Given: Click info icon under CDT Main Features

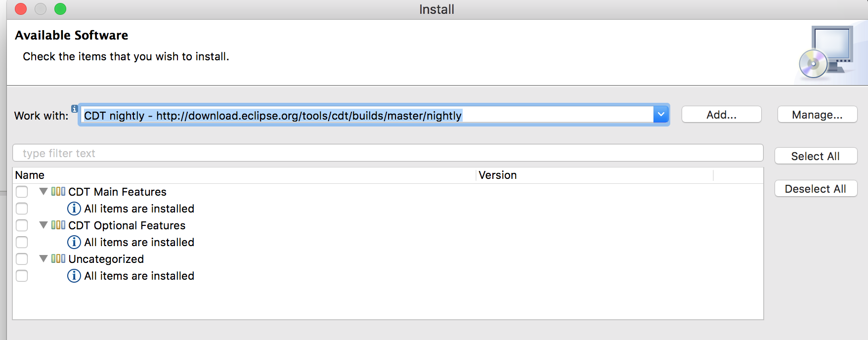Looking at the screenshot, I should click(74, 209).
